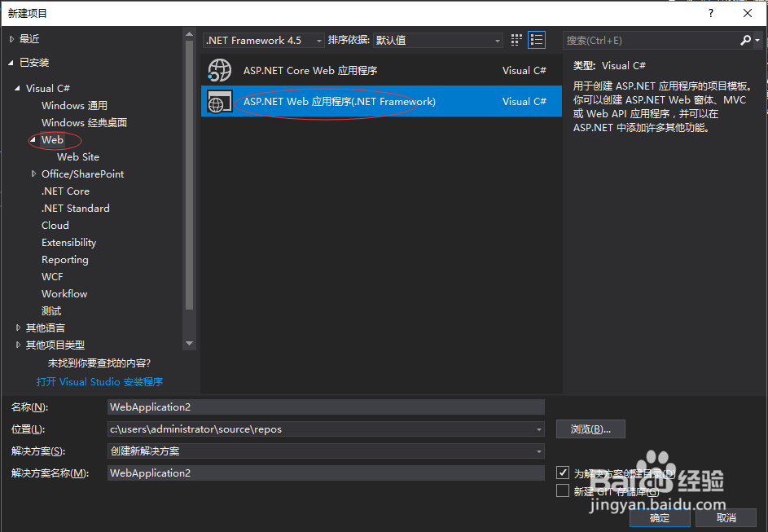Open the .NET Framework 4.5 dropdown
The image size is (768, 532).
[319, 39]
